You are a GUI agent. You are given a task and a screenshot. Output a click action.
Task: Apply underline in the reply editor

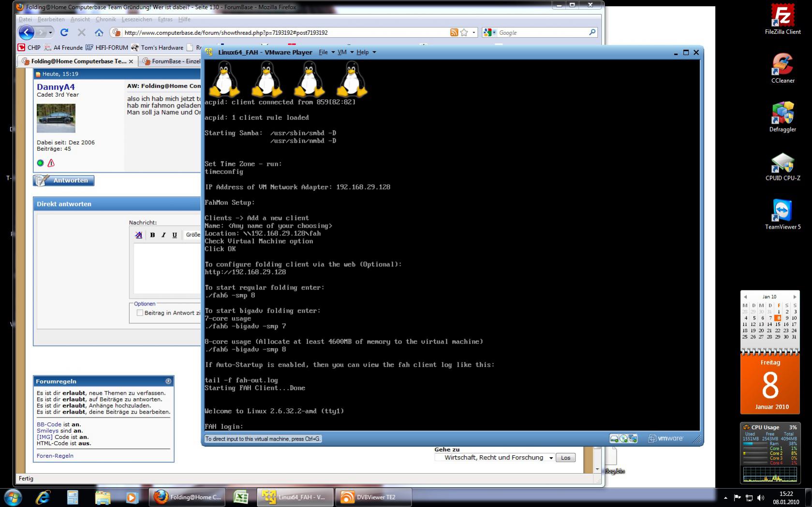(175, 235)
